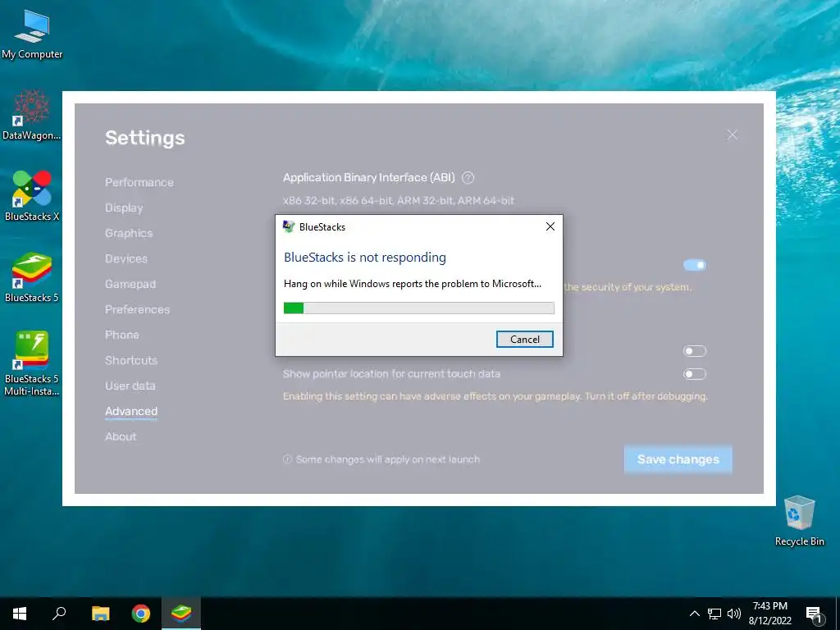
Task: Open the Recycle Bin
Action: coord(799,521)
